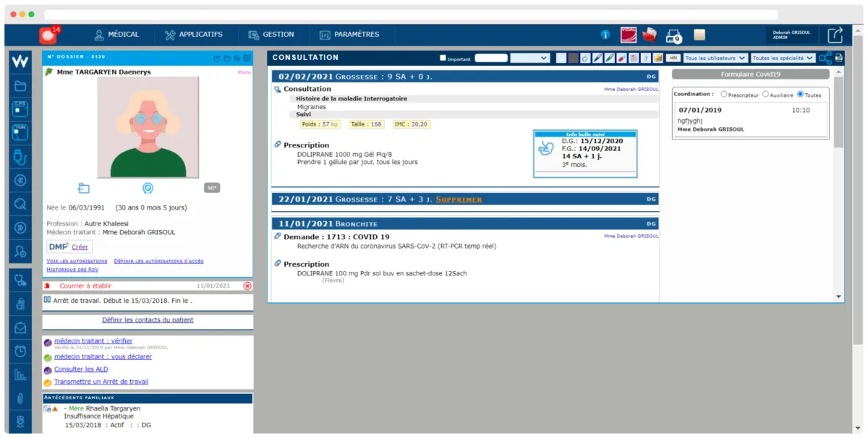This screenshot has width=868, height=438.
Task: Click the printer icon with badge 9
Action: coord(673,35)
